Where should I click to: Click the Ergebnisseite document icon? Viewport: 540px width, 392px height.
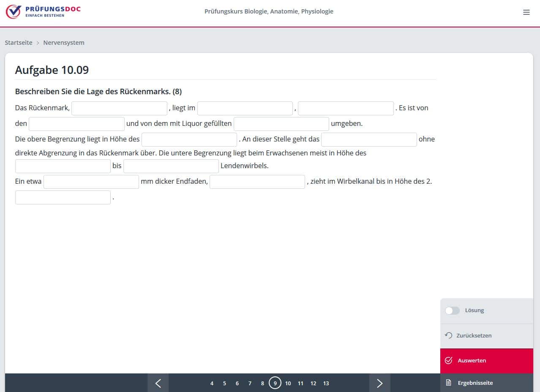(x=449, y=383)
